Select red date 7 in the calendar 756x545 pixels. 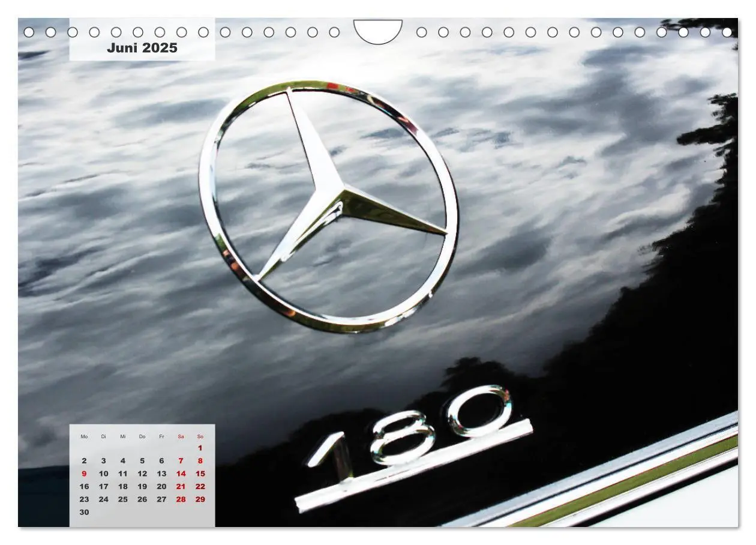coord(181,461)
